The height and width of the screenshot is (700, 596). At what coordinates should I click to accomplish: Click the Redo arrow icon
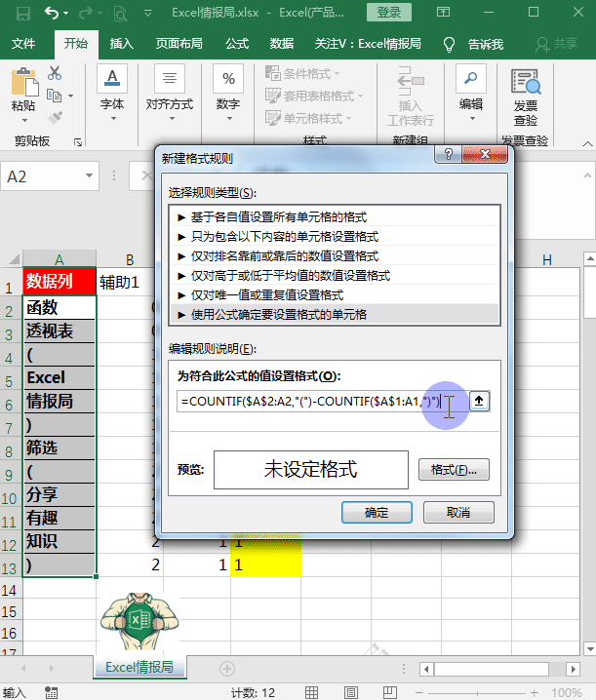pyautogui.click(x=86, y=13)
